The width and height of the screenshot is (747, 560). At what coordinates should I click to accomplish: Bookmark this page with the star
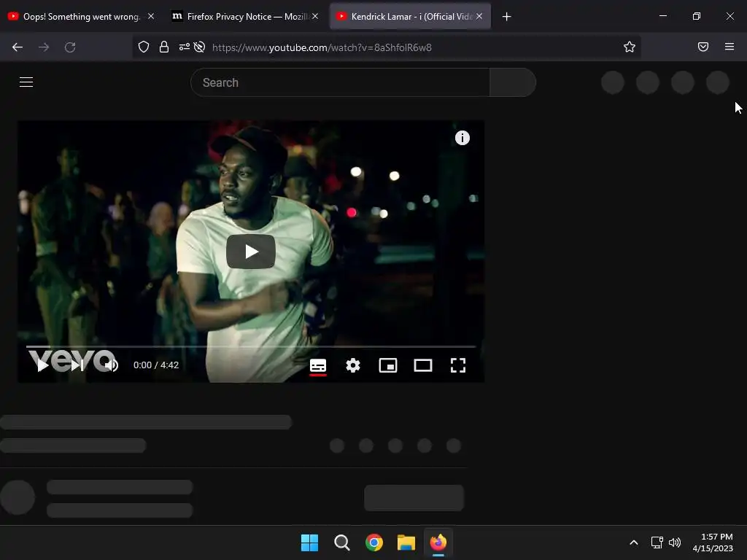[x=630, y=47]
